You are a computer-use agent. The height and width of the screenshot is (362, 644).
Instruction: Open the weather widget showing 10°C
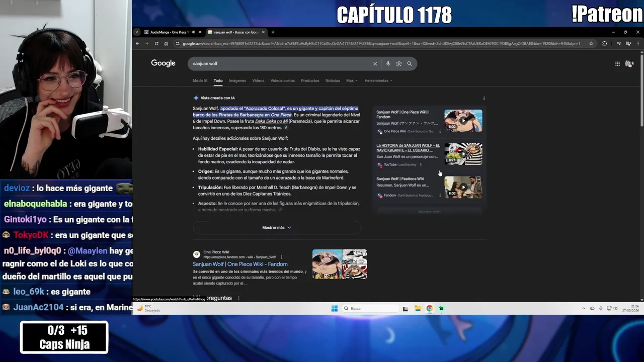149,308
